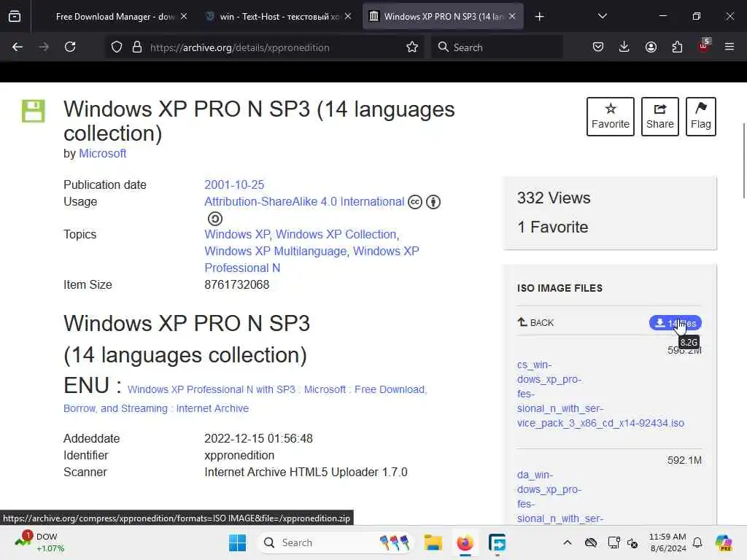Click the cloud sync tray icon
This screenshot has width=747, height=560.
coord(591,542)
